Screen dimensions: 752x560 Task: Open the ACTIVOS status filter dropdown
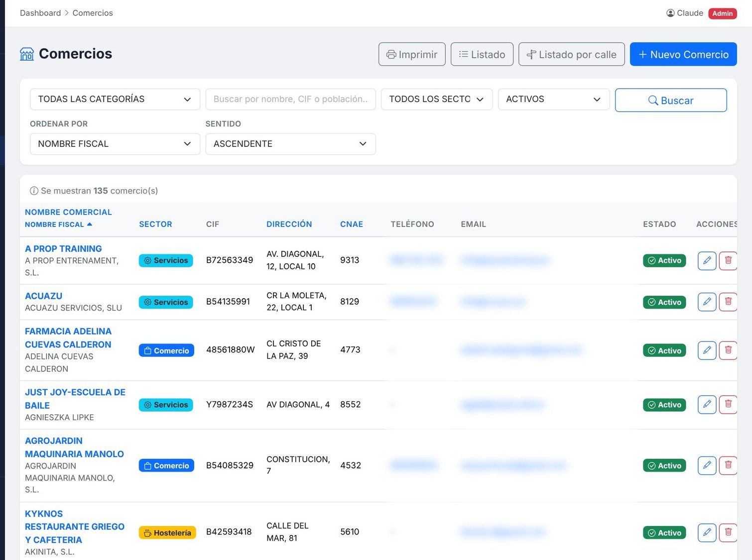point(554,99)
